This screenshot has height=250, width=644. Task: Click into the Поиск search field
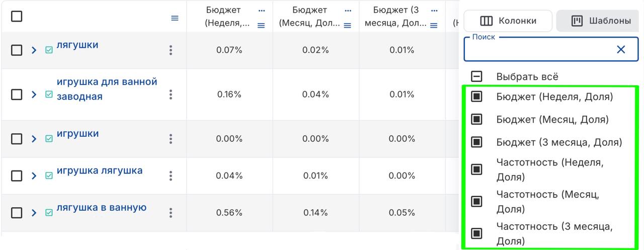[x=538, y=49]
